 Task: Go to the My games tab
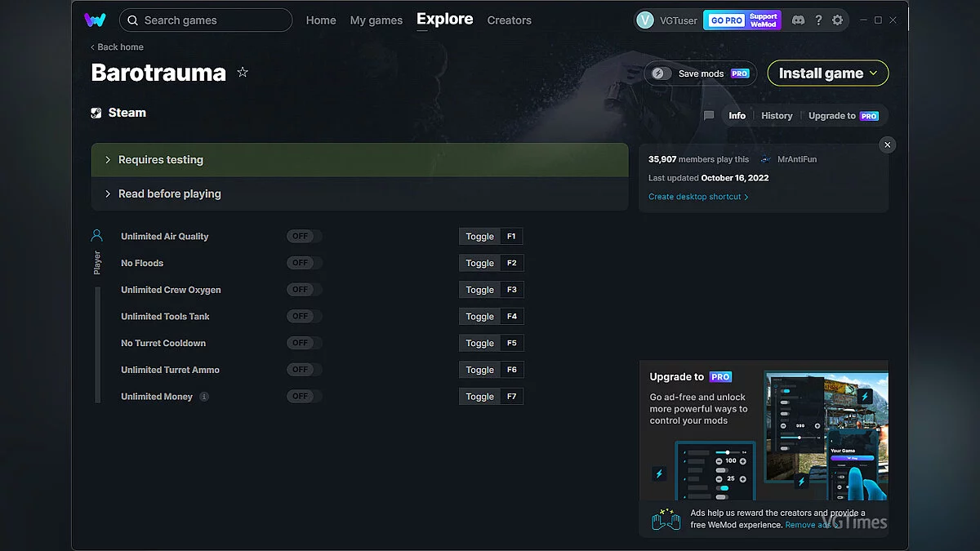(376, 20)
